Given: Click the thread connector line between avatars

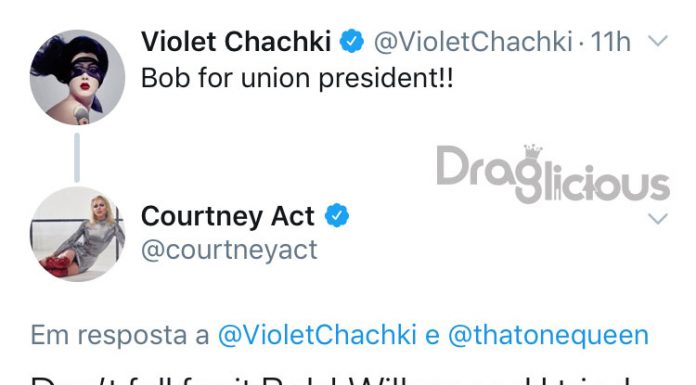Looking at the screenshot, I should (x=77, y=158).
